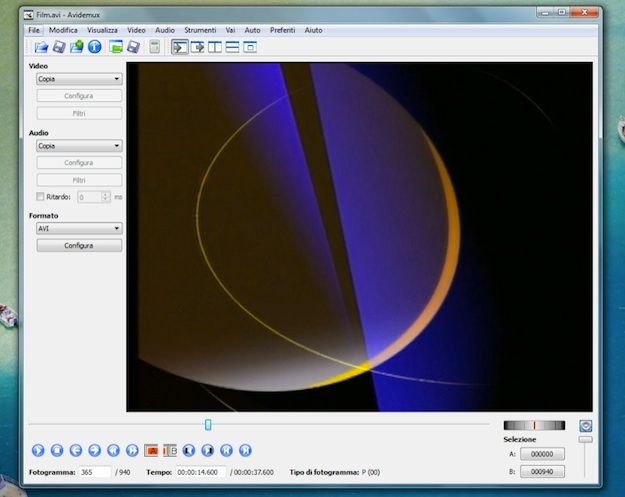Click the Open video file icon
The image size is (625, 497).
(41, 47)
